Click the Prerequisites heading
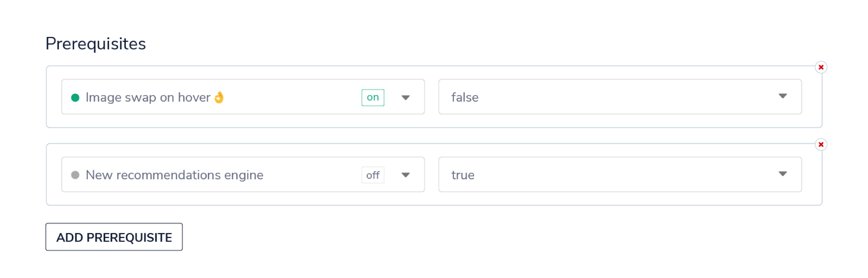Image resolution: width=868 pixels, height=278 pixels. [95, 44]
